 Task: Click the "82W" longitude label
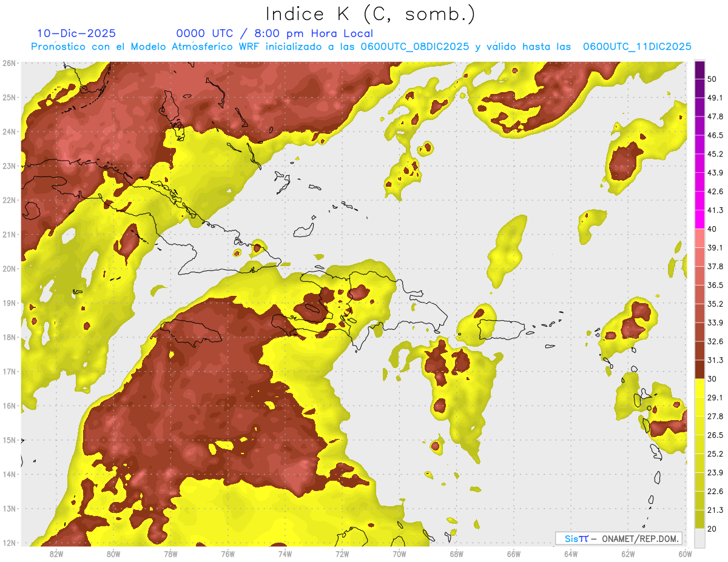tap(56, 554)
